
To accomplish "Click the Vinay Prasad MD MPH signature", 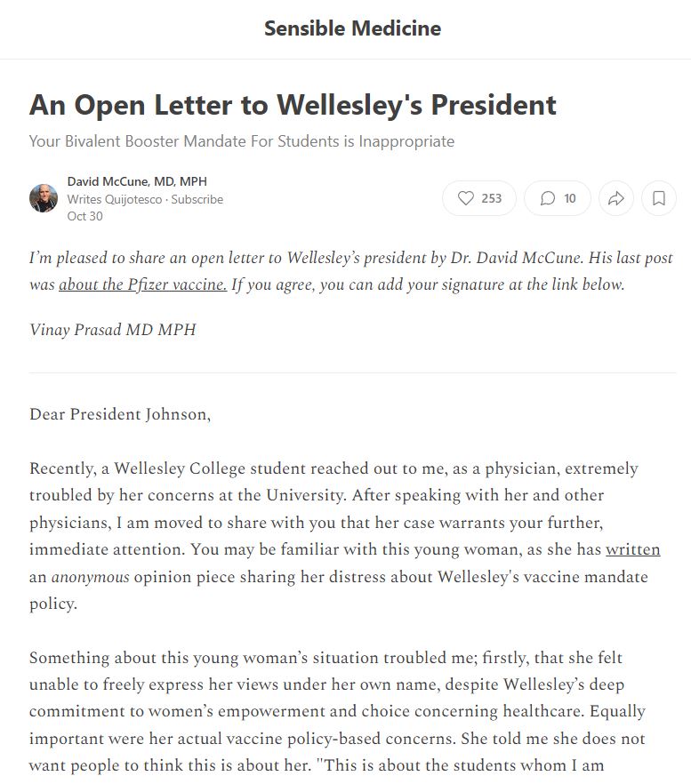I will [112, 330].
